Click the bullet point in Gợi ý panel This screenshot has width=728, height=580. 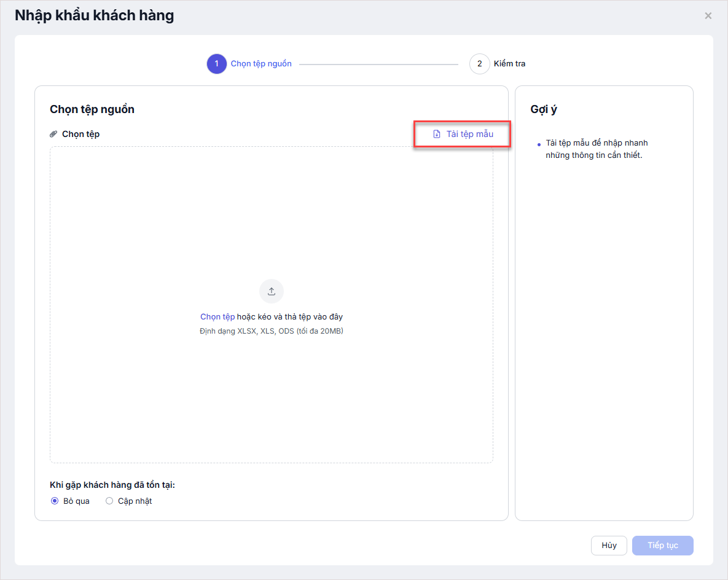(539, 144)
